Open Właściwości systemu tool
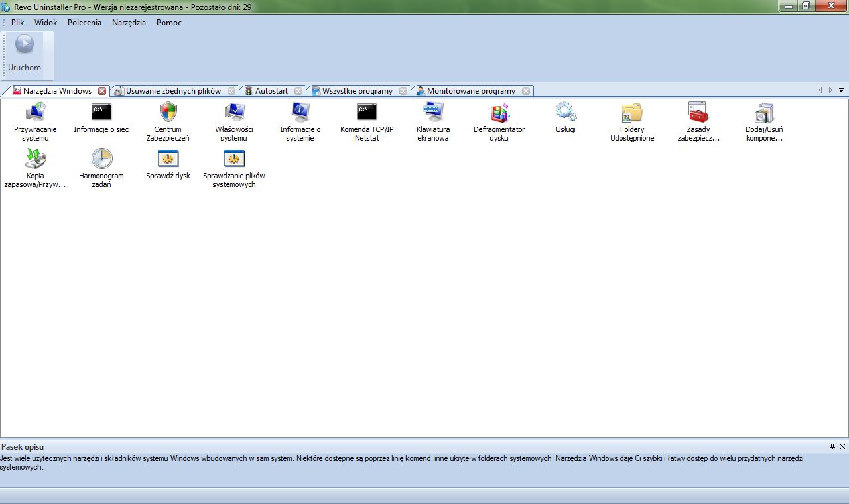Screen dimensions: 849x504 234,122
